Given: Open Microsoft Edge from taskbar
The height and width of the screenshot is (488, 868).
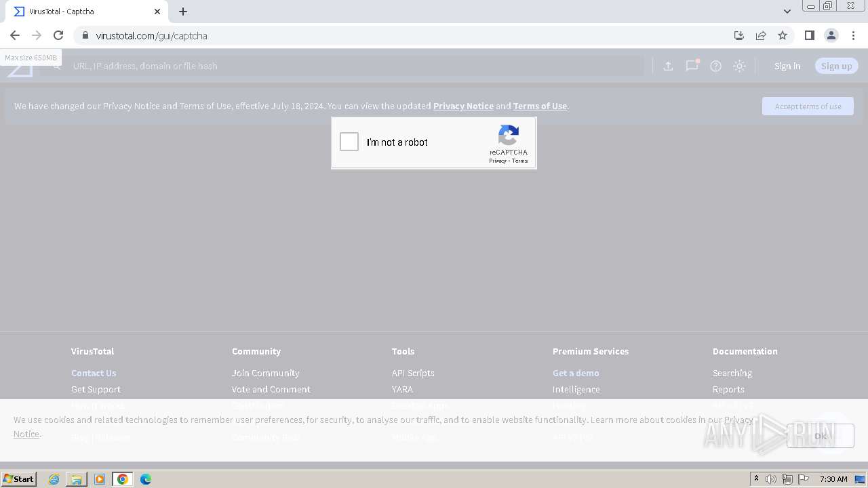Looking at the screenshot, I should pos(146,479).
